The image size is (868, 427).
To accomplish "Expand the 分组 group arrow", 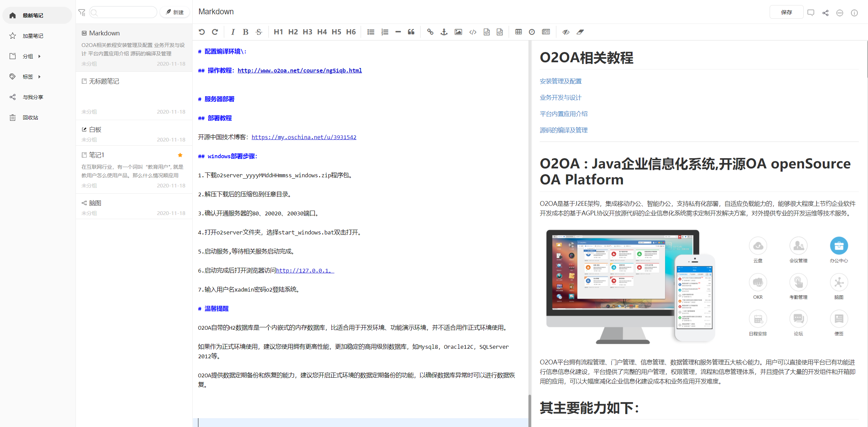I will click(x=39, y=56).
